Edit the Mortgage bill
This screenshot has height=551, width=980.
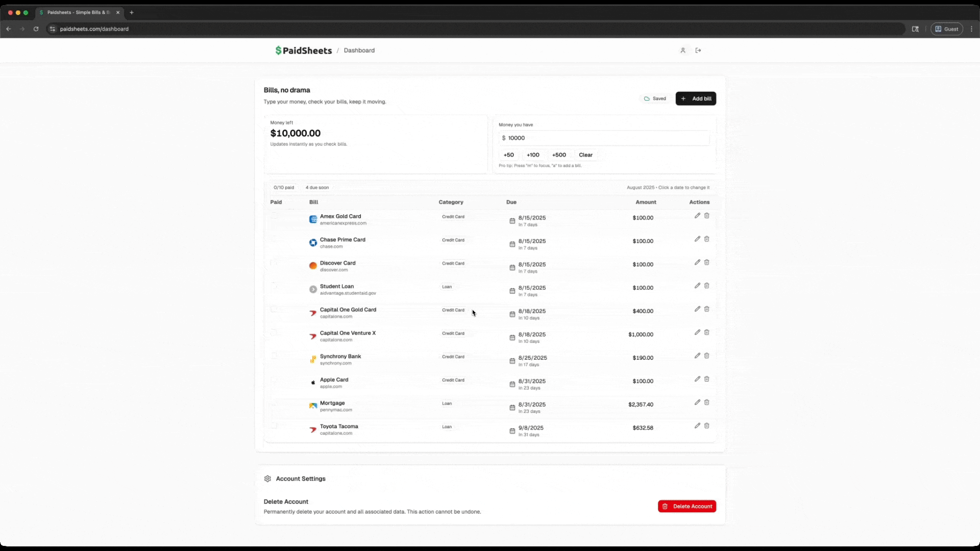coord(697,403)
